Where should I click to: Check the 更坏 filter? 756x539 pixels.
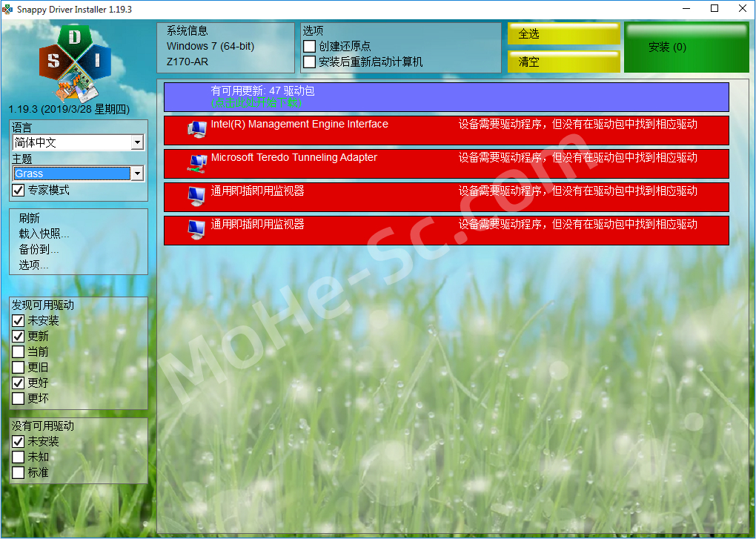tap(19, 398)
